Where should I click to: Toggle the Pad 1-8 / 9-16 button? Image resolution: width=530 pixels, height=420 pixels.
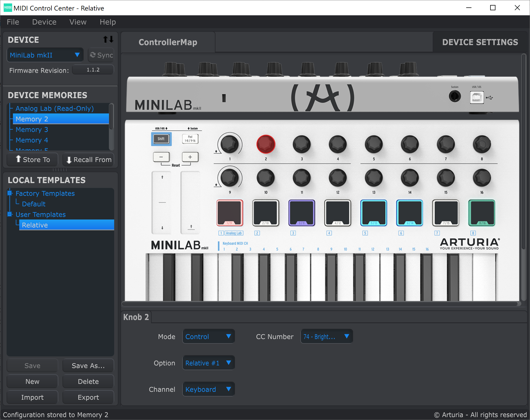[190, 139]
